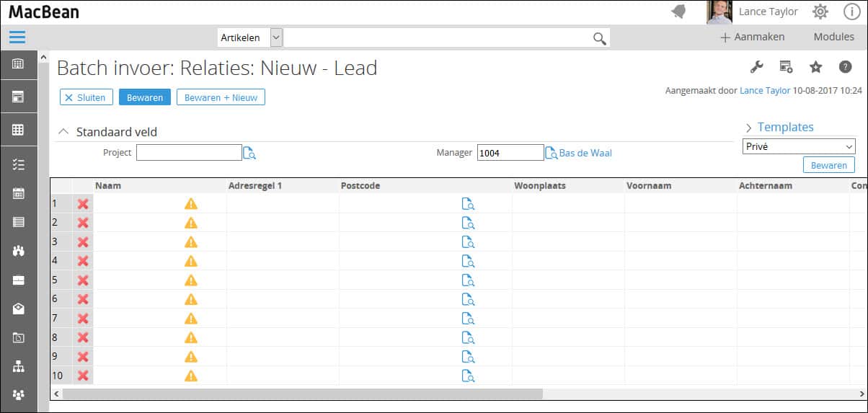
Task: Click the Project field lookup icon
Action: click(249, 153)
